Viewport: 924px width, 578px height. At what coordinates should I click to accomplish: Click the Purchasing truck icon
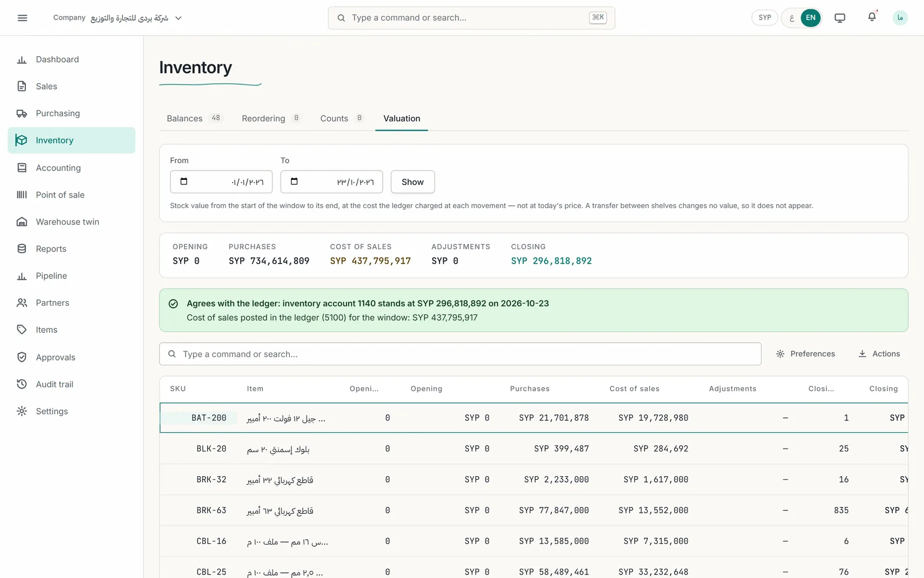point(22,113)
